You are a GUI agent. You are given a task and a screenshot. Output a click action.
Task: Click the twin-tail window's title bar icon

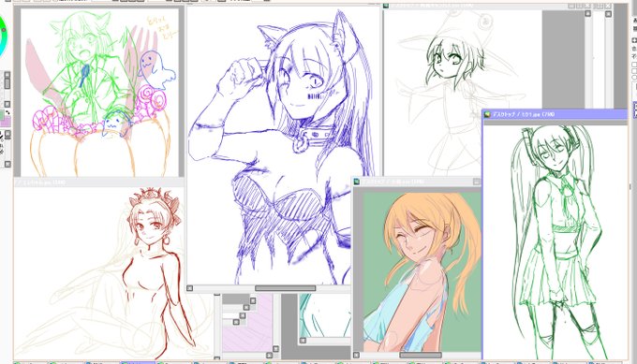tap(487, 115)
